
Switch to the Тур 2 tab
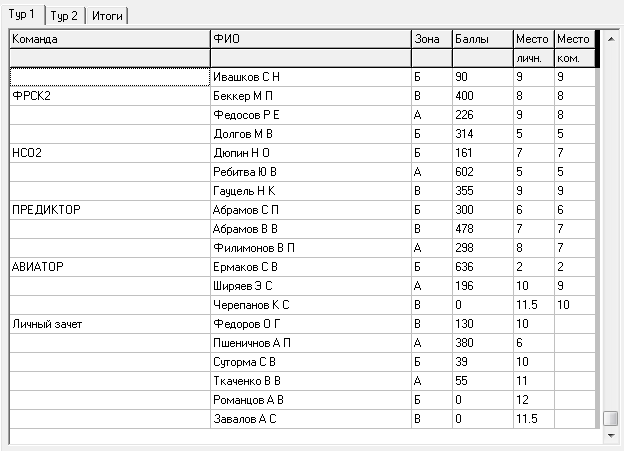(x=64, y=16)
